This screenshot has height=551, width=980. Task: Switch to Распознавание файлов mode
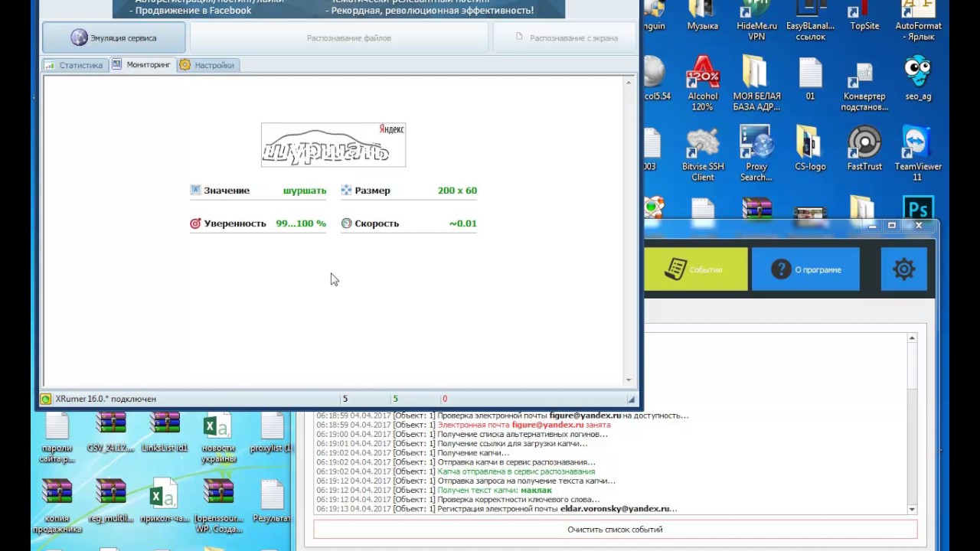tap(338, 37)
